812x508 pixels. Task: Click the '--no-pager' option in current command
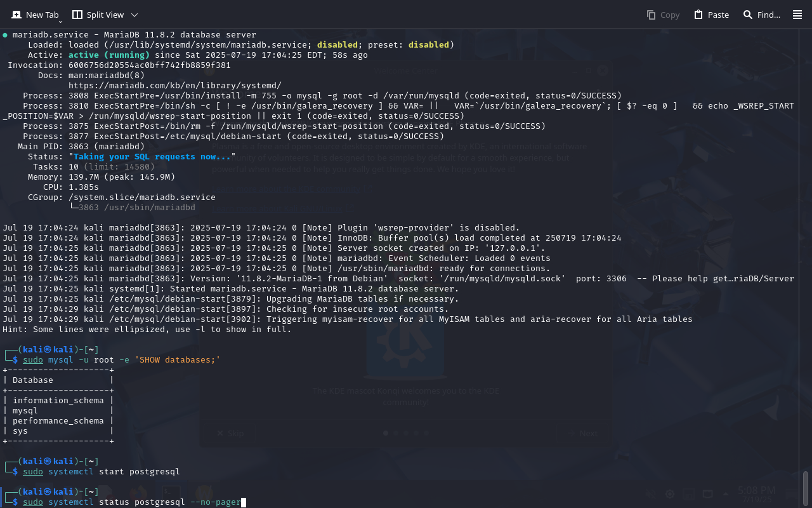click(x=216, y=502)
